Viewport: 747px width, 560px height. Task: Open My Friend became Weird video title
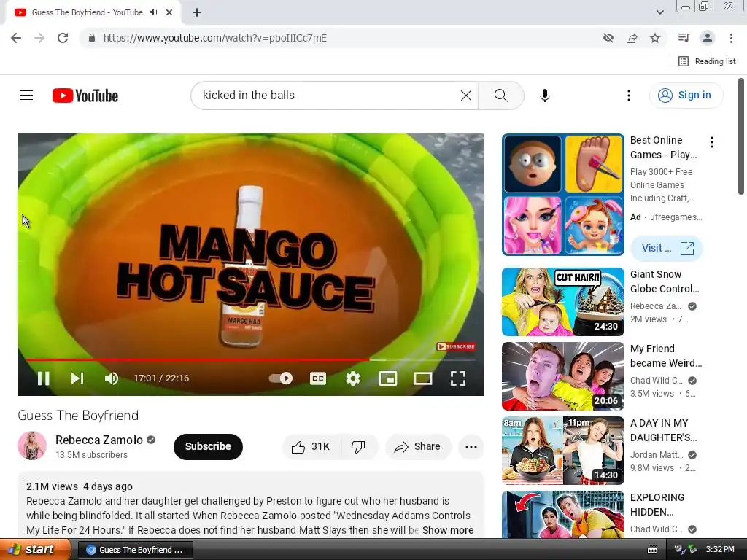(665, 356)
